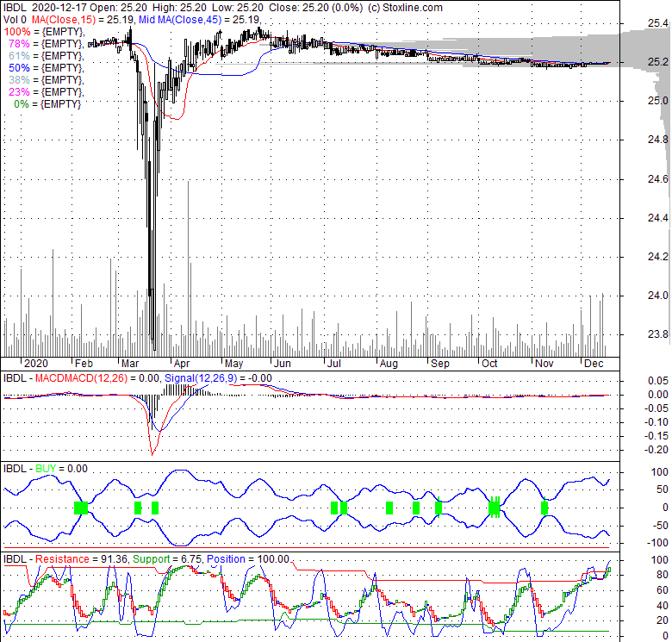672x642 pixels.
Task: Click the Dec date axis label
Action: tap(594, 364)
